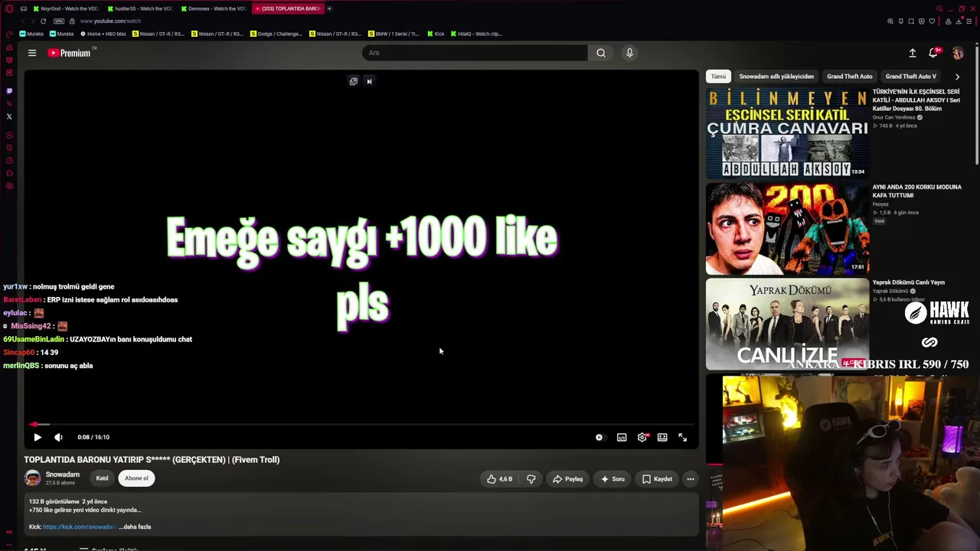The image size is (980, 551).
Task: Open the kick.com/snowadam link
Action: (x=80, y=527)
